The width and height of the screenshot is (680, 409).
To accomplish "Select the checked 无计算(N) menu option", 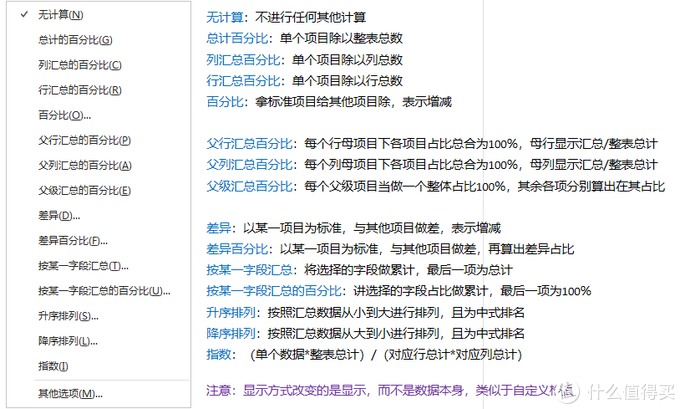I will [x=61, y=15].
